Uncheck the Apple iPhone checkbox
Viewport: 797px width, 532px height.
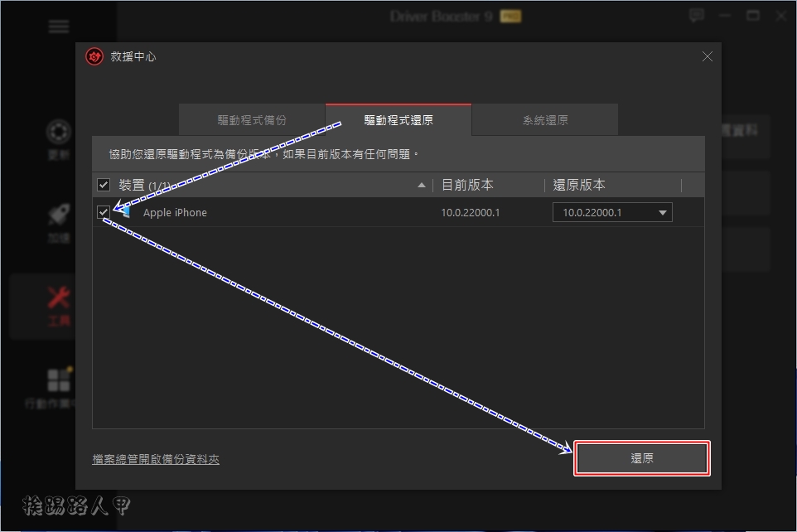pyautogui.click(x=104, y=212)
